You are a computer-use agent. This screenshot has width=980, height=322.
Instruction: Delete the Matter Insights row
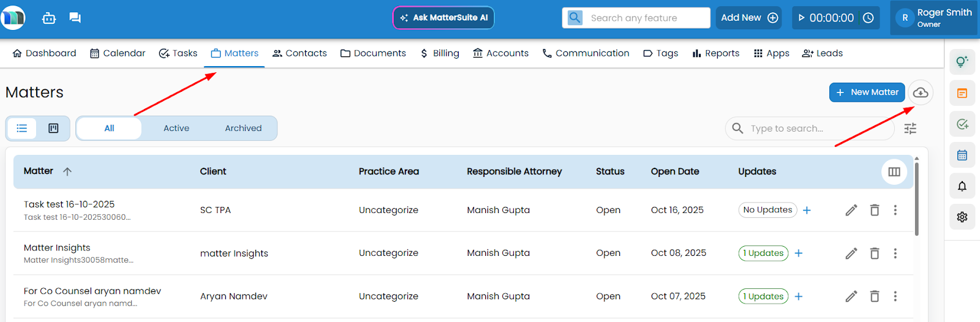click(x=874, y=253)
